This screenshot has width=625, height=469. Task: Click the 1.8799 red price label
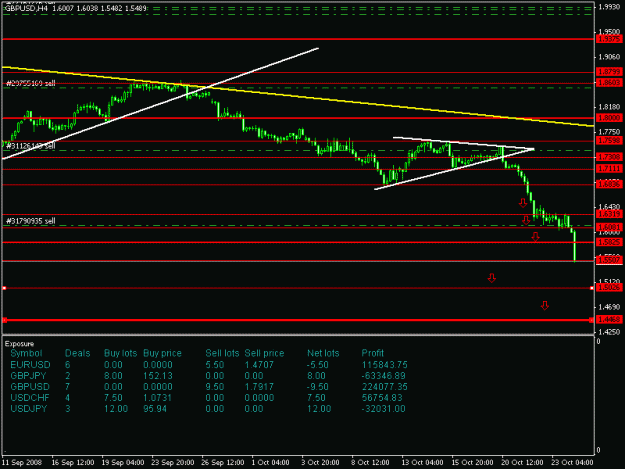tap(610, 72)
